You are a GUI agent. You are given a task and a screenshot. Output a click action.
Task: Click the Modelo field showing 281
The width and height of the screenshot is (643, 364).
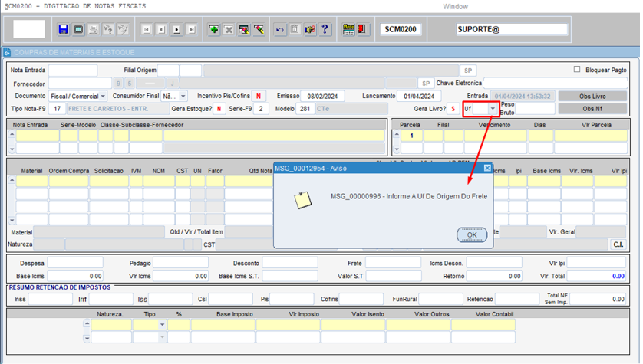pos(305,109)
